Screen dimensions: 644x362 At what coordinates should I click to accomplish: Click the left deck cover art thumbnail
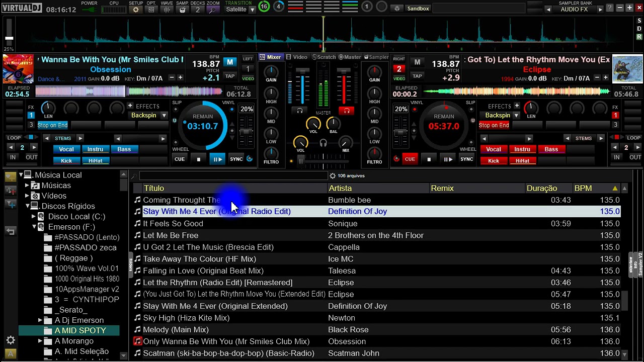18,68
